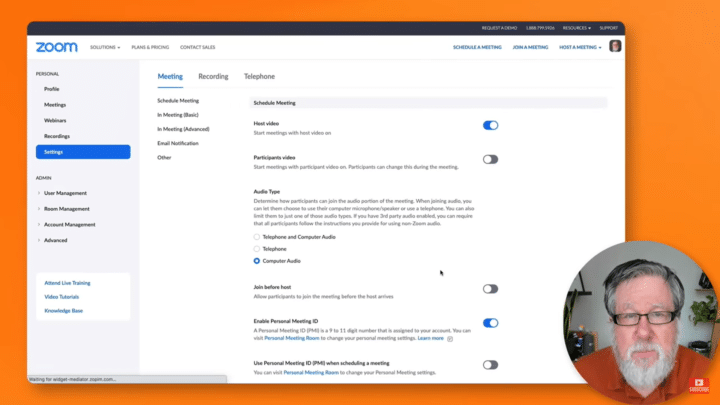Select the Computer Audio radio button
Image resolution: width=720 pixels, height=405 pixels.
pos(257,261)
